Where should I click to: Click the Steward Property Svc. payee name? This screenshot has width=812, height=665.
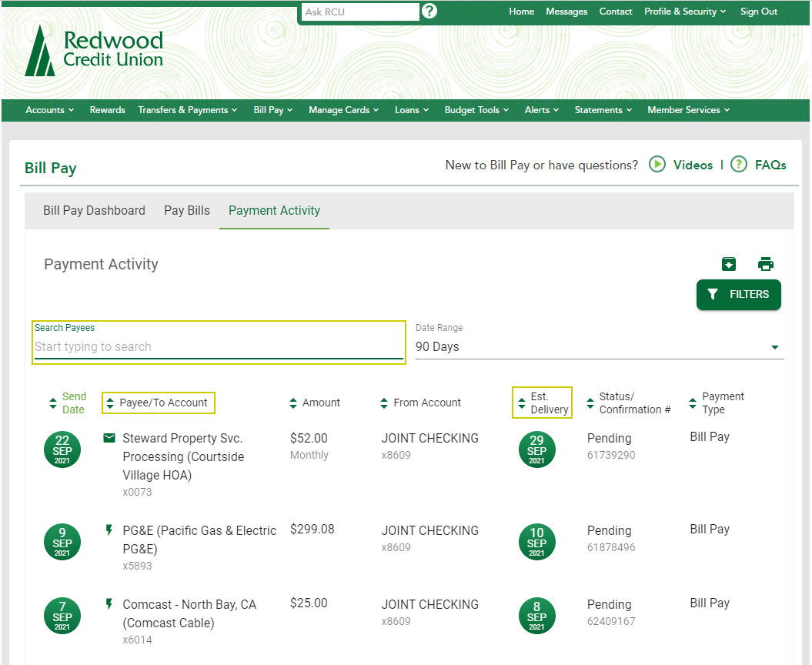183,456
